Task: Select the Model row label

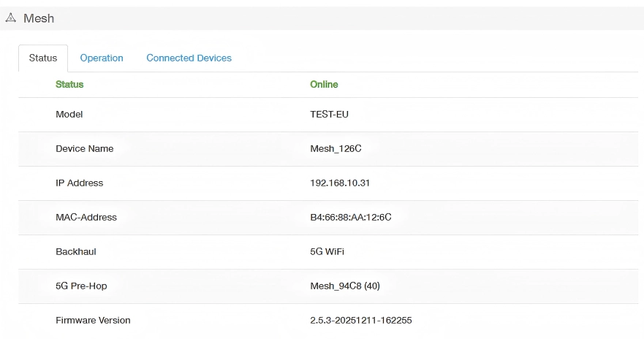Action: pos(69,115)
